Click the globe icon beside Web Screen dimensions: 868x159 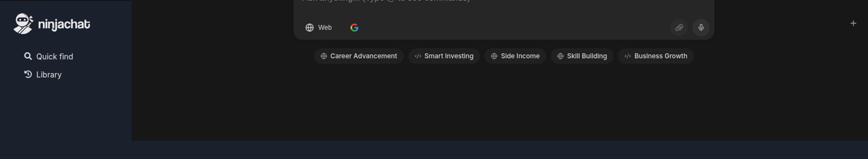tap(309, 28)
